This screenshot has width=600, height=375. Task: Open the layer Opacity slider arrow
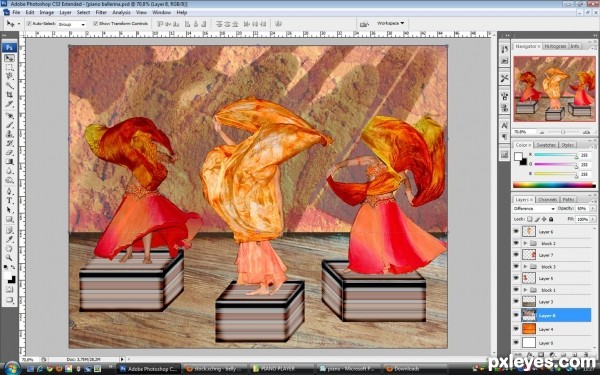point(593,209)
